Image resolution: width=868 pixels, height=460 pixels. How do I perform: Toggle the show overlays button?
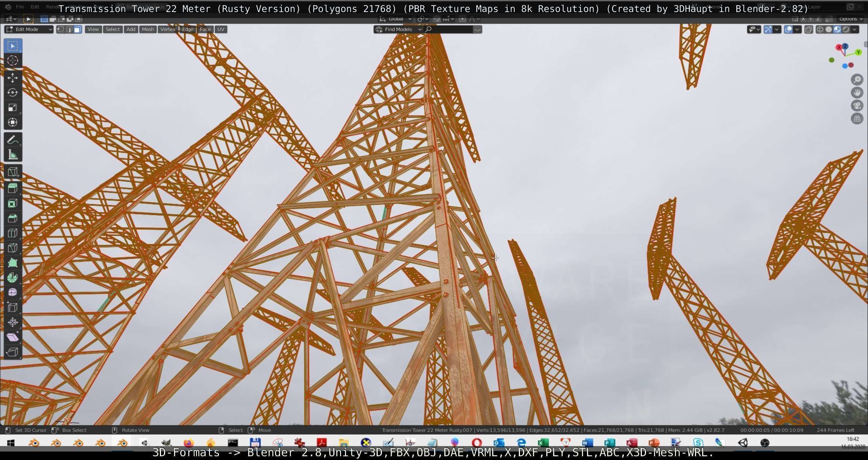[788, 29]
